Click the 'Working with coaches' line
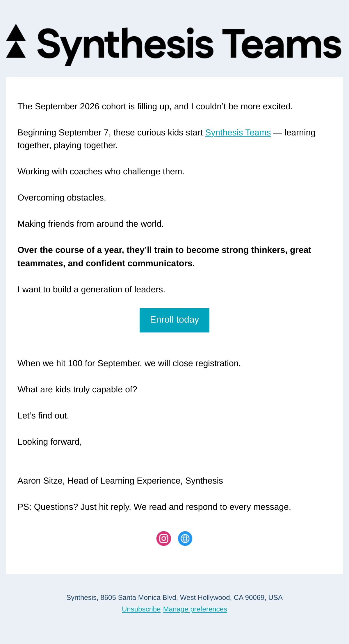This screenshot has width=349, height=644. coord(101,171)
